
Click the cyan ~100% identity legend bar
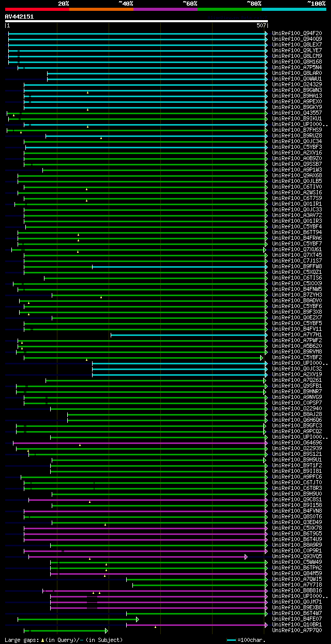point(294,9)
